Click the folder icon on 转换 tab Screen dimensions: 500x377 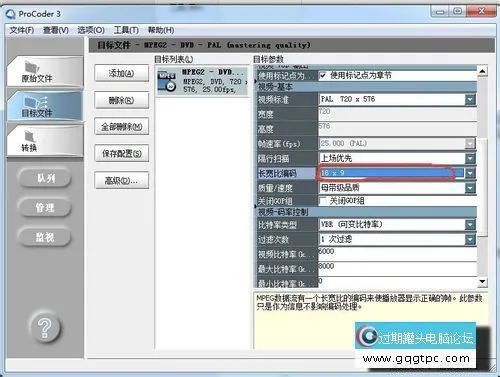pos(29,136)
